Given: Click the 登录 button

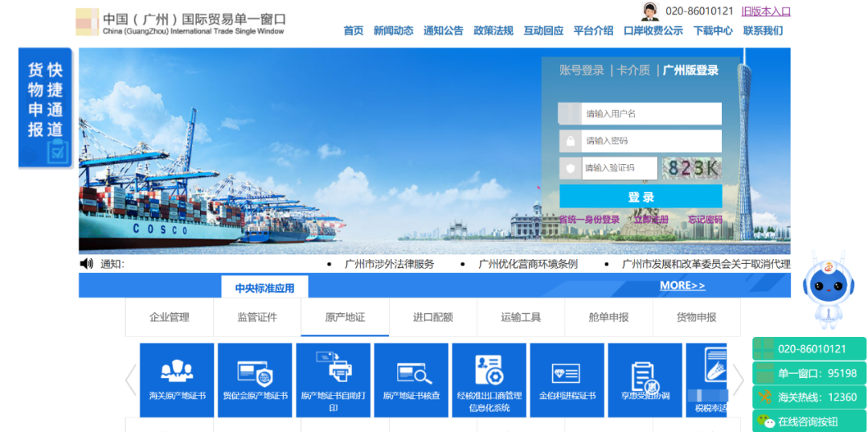Looking at the screenshot, I should (641, 196).
